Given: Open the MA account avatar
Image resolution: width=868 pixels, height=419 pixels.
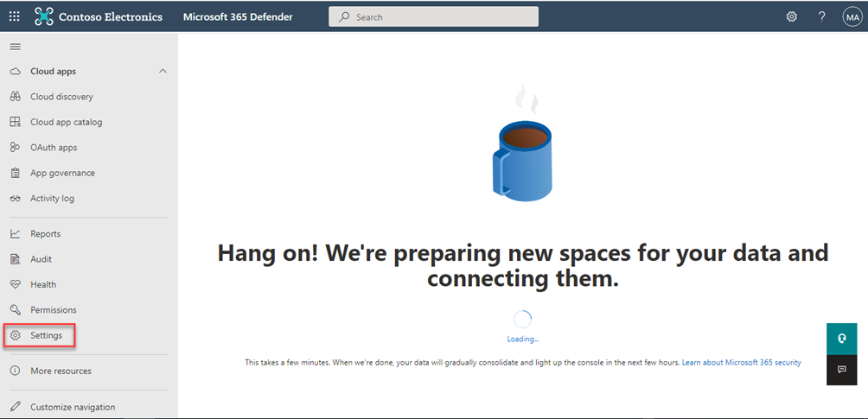Looking at the screenshot, I should click(852, 17).
